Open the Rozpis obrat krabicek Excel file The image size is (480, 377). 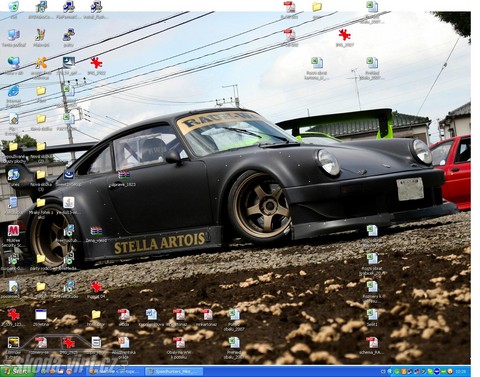point(372,259)
